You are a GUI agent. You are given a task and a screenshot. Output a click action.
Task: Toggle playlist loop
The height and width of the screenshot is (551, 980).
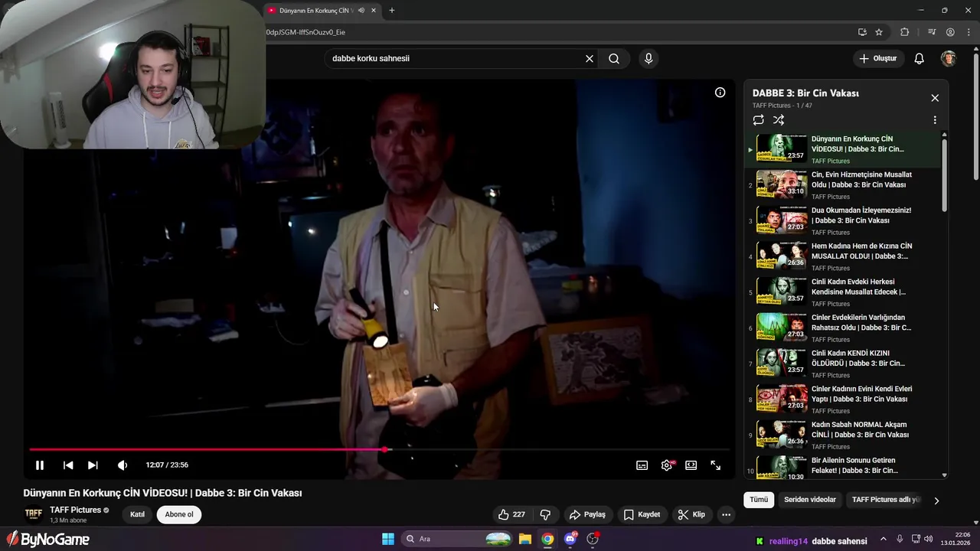(x=759, y=120)
